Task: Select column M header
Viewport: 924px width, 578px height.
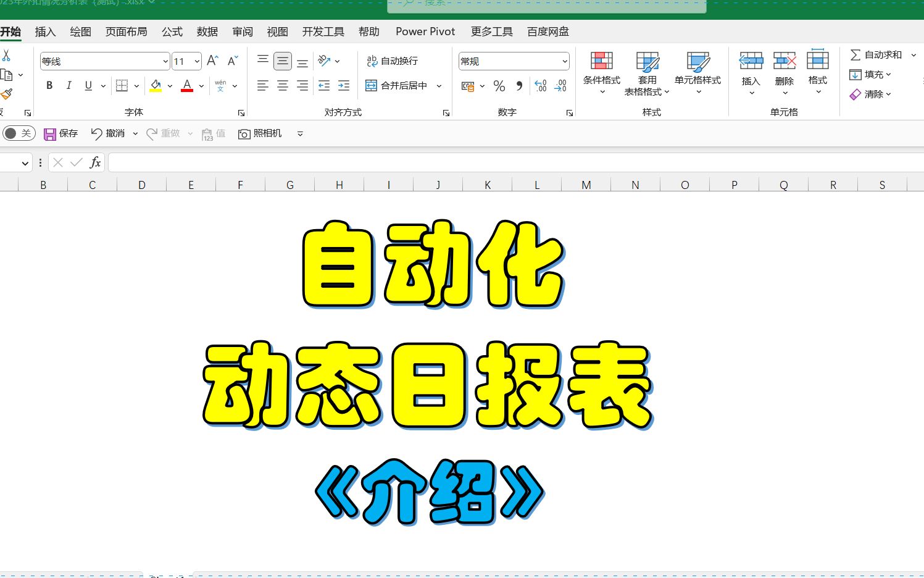Action: [x=586, y=185]
